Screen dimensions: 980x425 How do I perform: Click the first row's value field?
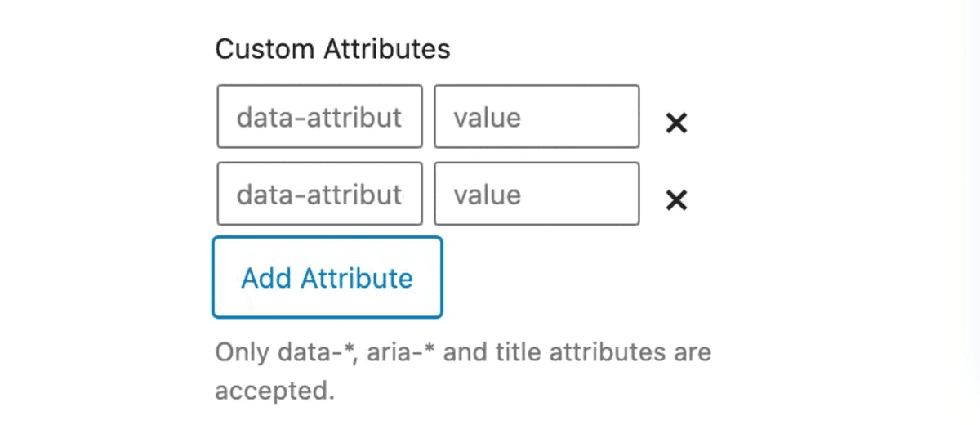pyautogui.click(x=537, y=117)
